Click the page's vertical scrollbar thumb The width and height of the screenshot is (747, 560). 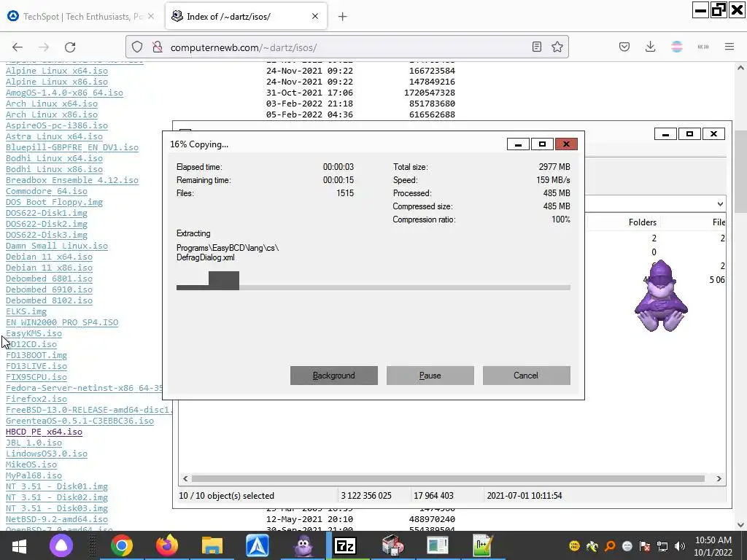pos(740,171)
